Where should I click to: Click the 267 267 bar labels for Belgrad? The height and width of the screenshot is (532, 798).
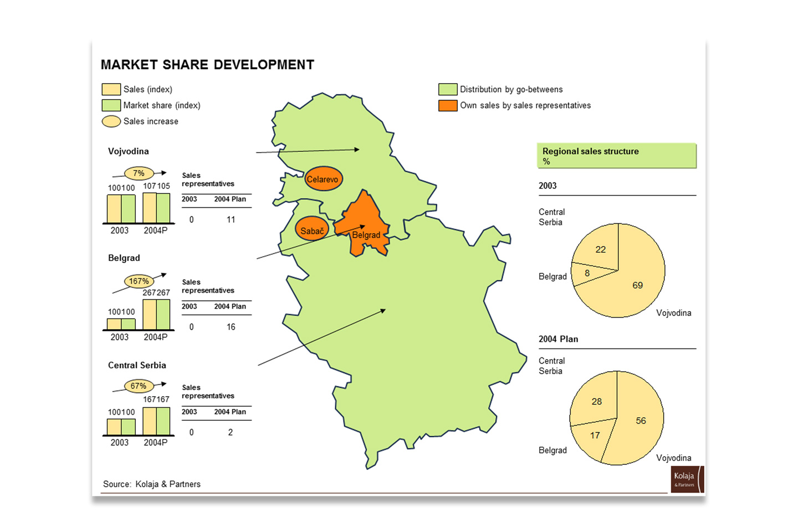click(156, 293)
